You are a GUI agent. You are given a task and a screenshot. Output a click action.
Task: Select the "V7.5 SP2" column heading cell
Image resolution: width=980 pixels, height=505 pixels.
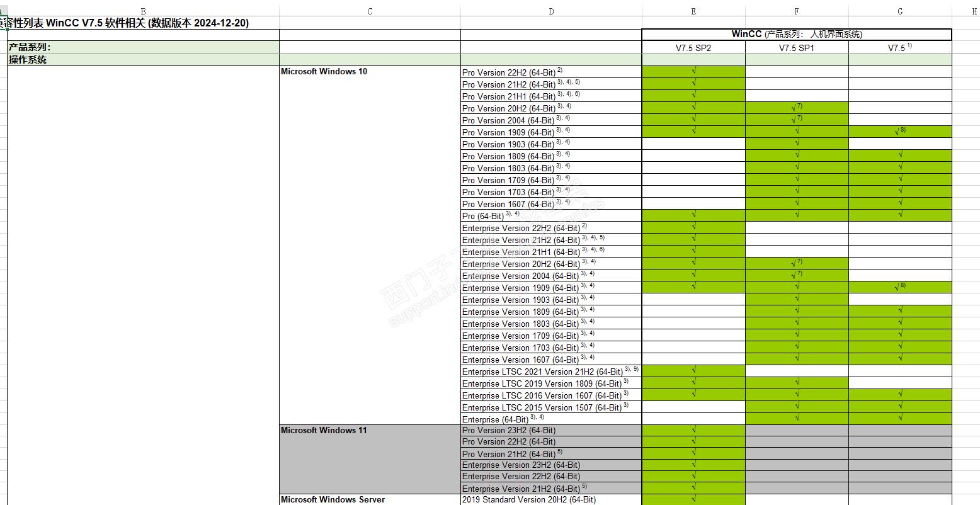click(x=693, y=48)
